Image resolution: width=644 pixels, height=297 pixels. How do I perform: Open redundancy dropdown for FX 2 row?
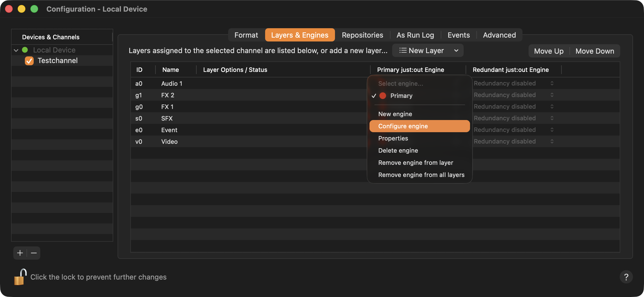coord(552,95)
